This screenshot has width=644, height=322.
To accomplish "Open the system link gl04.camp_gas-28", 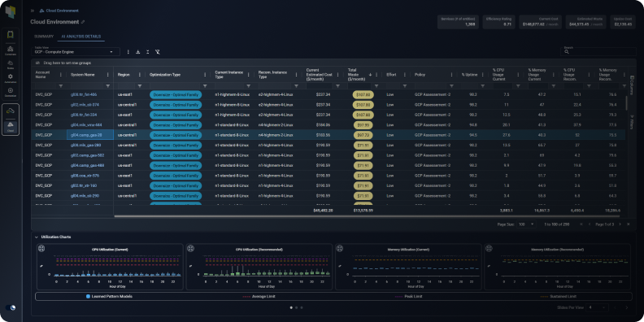I will (86, 135).
